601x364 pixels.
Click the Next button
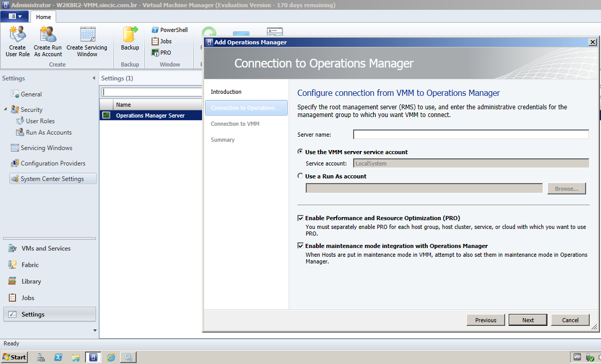click(528, 320)
